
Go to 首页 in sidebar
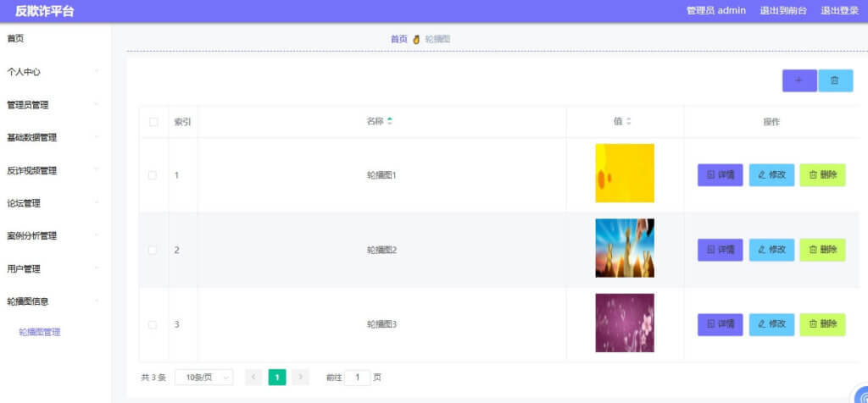(x=15, y=39)
